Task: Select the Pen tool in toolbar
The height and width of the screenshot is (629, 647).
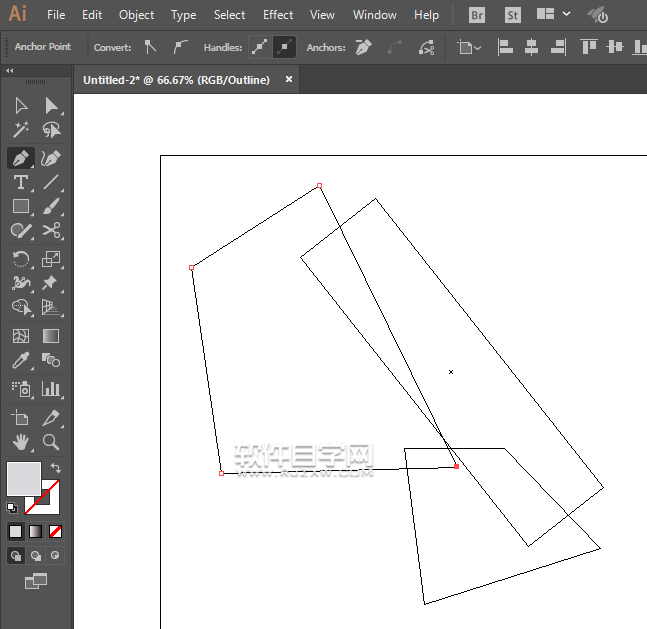Action: 20,158
